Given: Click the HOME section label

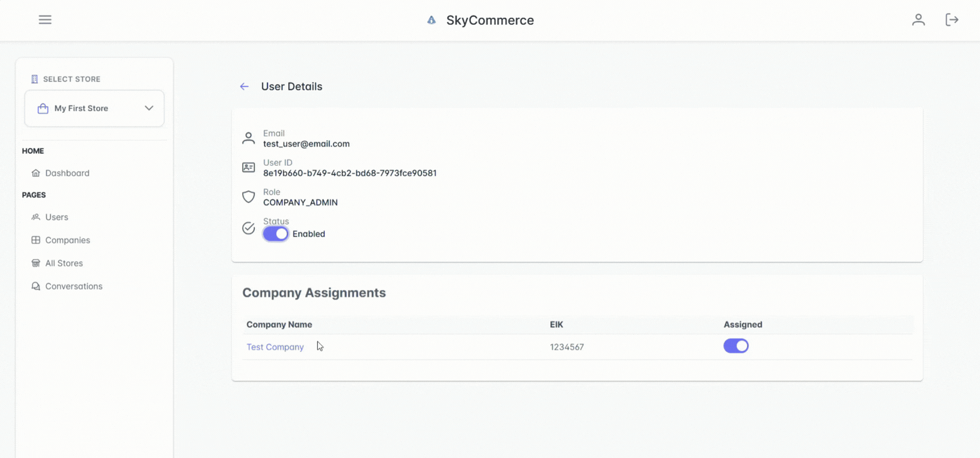Looking at the screenshot, I should tap(33, 151).
